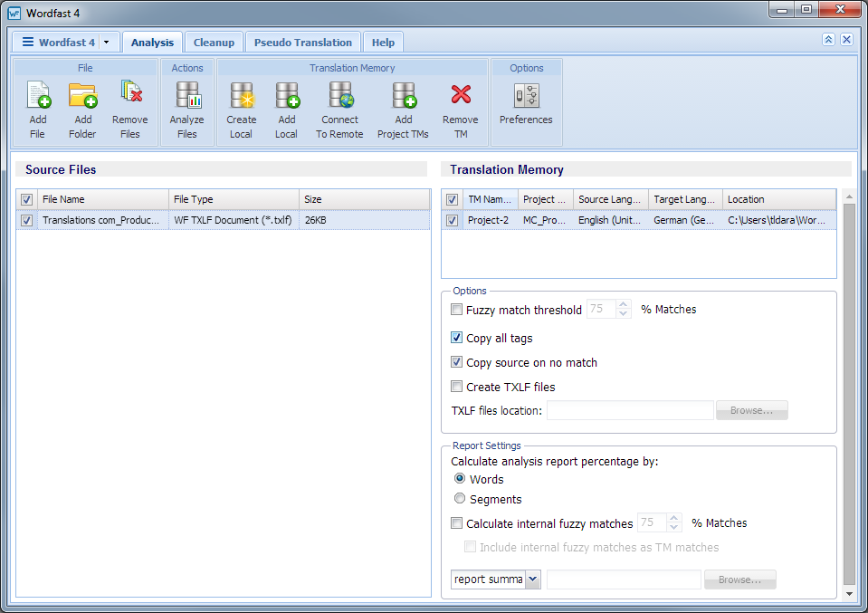Decrease fuzzy match threshold spinner
868x613 pixels.
pos(624,313)
